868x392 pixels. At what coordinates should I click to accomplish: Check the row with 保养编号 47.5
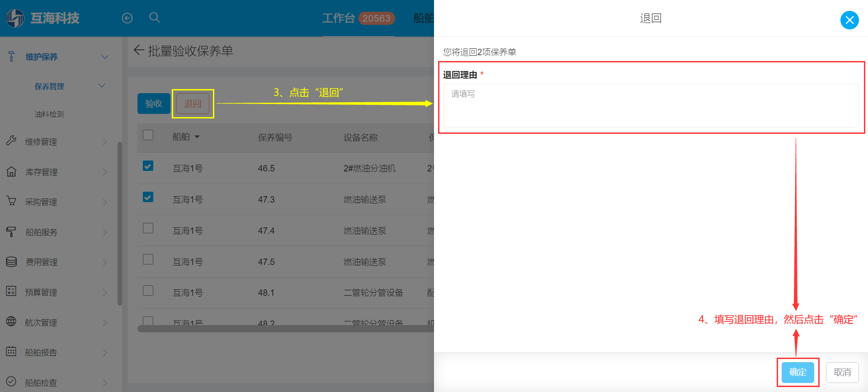tap(148, 260)
